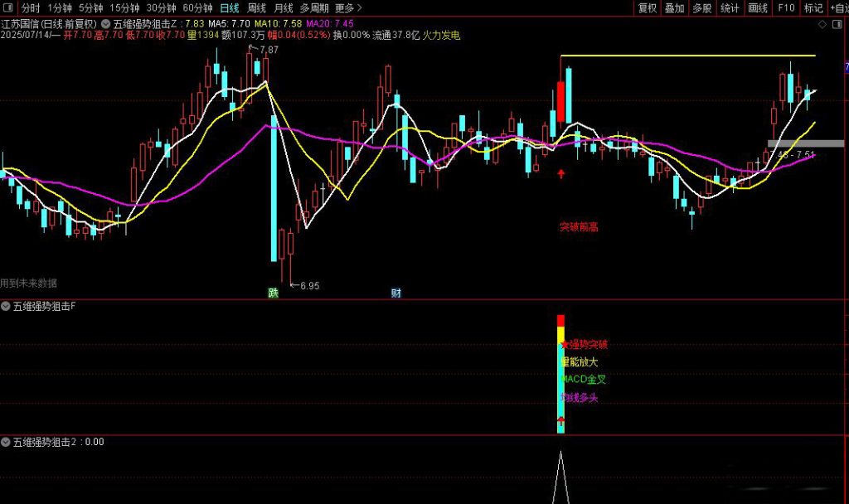The image size is (849, 504).
Task: Expand the 五维强势狙击F indicator dropdown
Action: 6,307
